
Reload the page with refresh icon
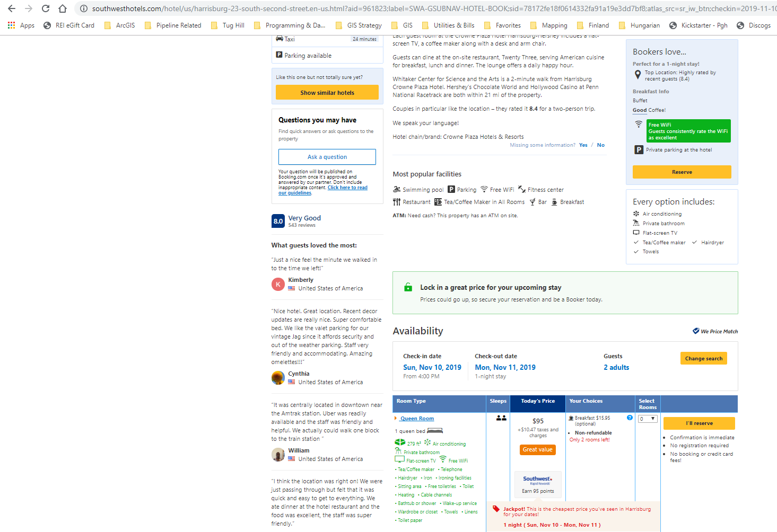coord(46,8)
